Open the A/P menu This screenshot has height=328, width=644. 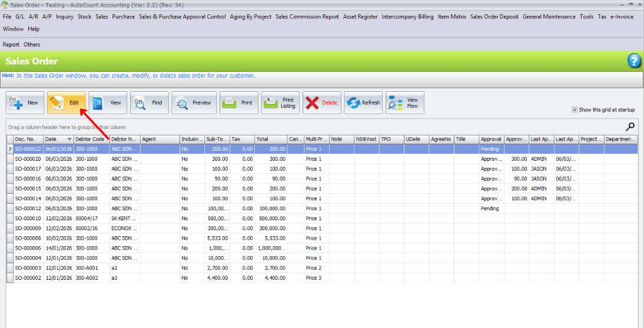[47, 17]
